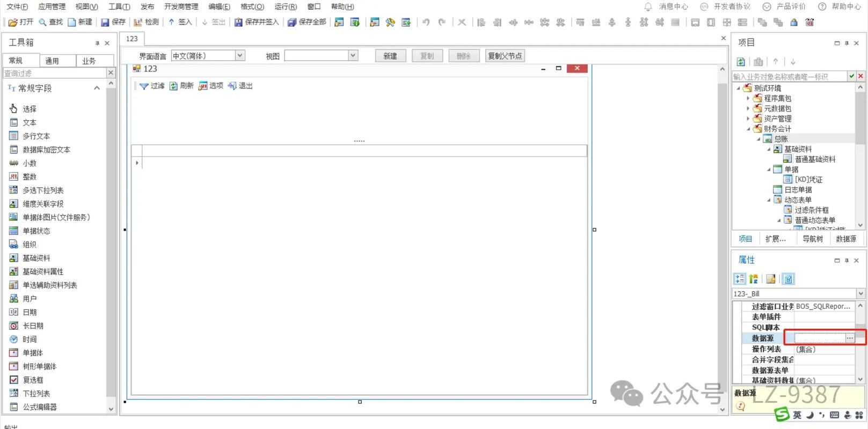Save using the 保存 toolbar button
Image resolution: width=868 pixels, height=429 pixels.
pyautogui.click(x=113, y=22)
